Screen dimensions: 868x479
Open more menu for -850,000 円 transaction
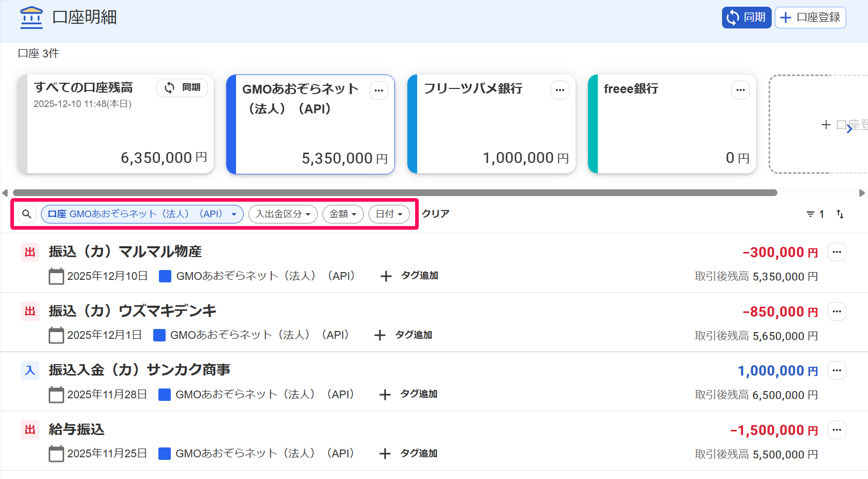pyautogui.click(x=837, y=311)
